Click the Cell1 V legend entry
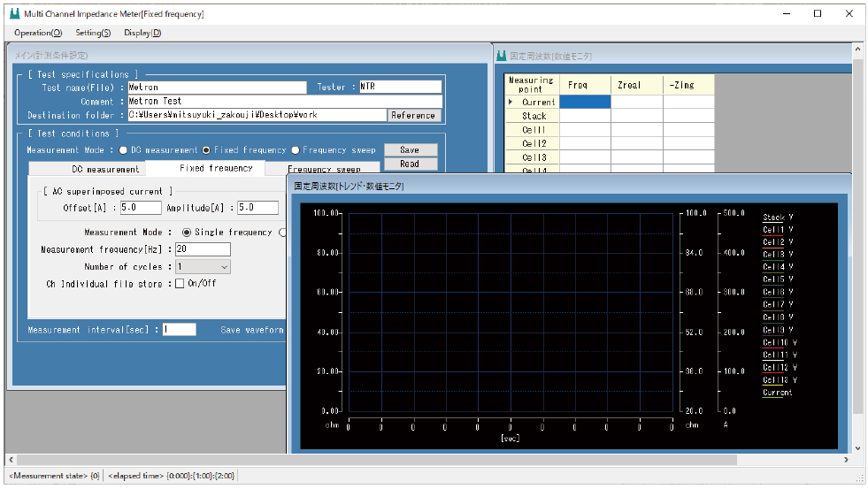Screen dimensions: 868x489 coord(777,230)
